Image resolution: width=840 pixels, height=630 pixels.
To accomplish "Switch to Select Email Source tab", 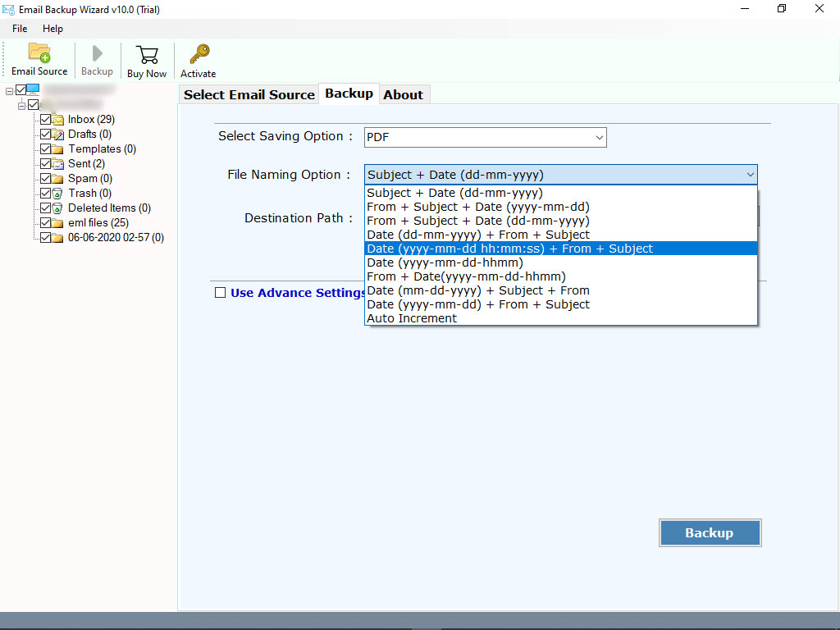I will pyautogui.click(x=249, y=95).
